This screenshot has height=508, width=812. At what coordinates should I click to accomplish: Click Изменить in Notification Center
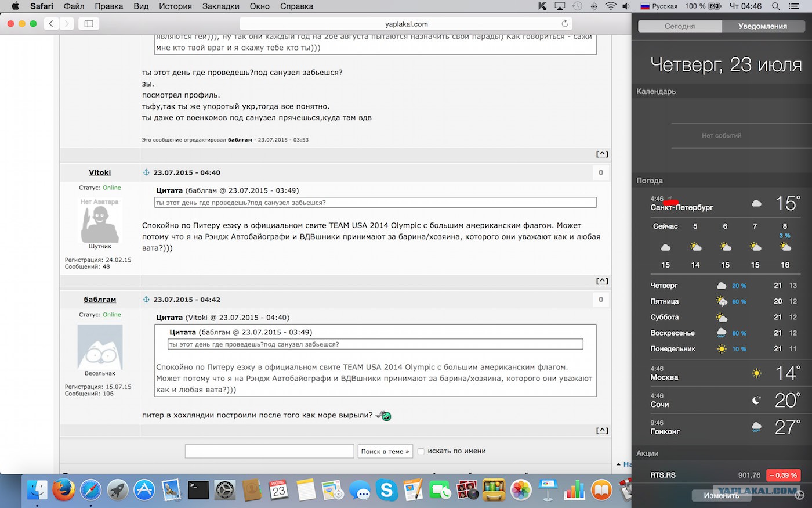[722, 496]
